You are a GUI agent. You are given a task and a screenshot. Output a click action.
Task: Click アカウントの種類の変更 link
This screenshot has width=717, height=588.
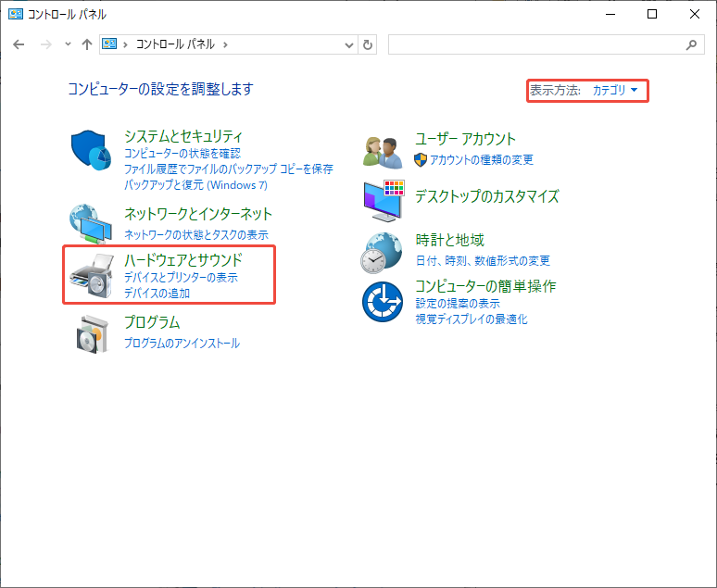coord(481,159)
